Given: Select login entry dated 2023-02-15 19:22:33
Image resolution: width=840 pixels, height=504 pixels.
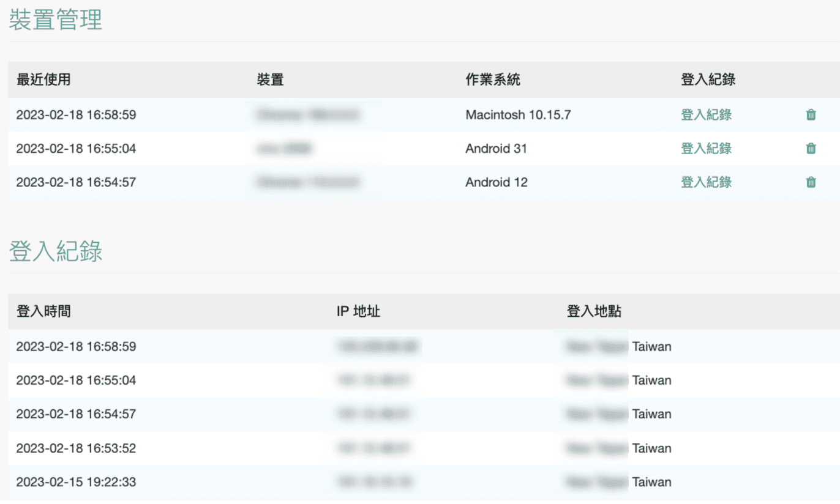Looking at the screenshot, I should tap(76, 482).
